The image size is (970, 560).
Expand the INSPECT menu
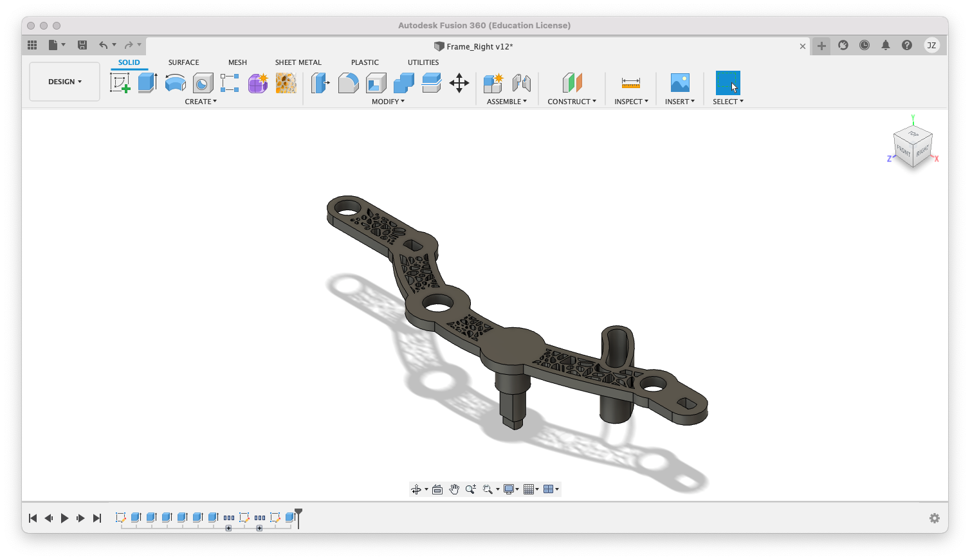[x=631, y=102]
